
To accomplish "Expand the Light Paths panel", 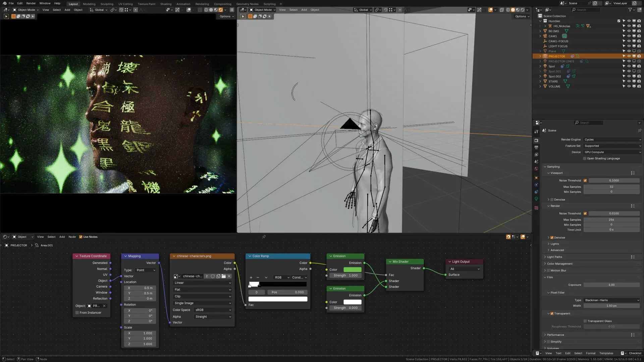I will [x=554, y=257].
